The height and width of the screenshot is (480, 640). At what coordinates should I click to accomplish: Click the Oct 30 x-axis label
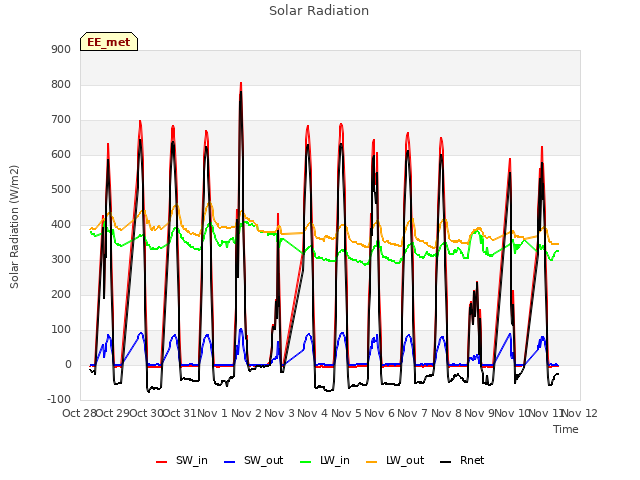[146, 413]
